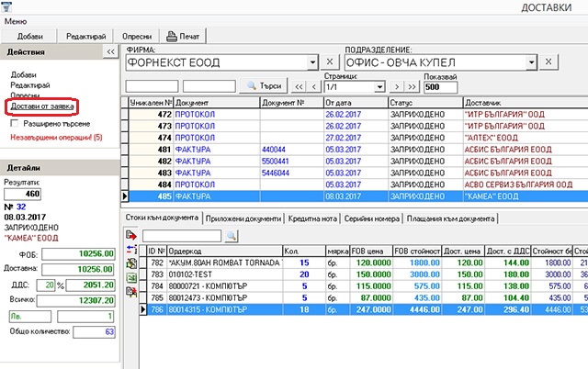
Task: Open the Страници page dropdown
Action: 379,87
